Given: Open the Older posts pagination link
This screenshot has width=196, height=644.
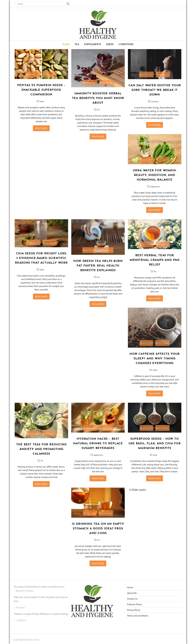Looking at the screenshot, I should click(137, 490).
